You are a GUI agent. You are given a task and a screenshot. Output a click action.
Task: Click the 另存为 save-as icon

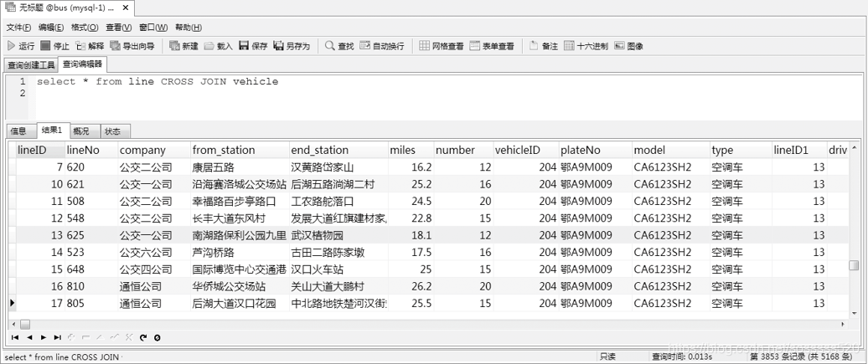278,46
